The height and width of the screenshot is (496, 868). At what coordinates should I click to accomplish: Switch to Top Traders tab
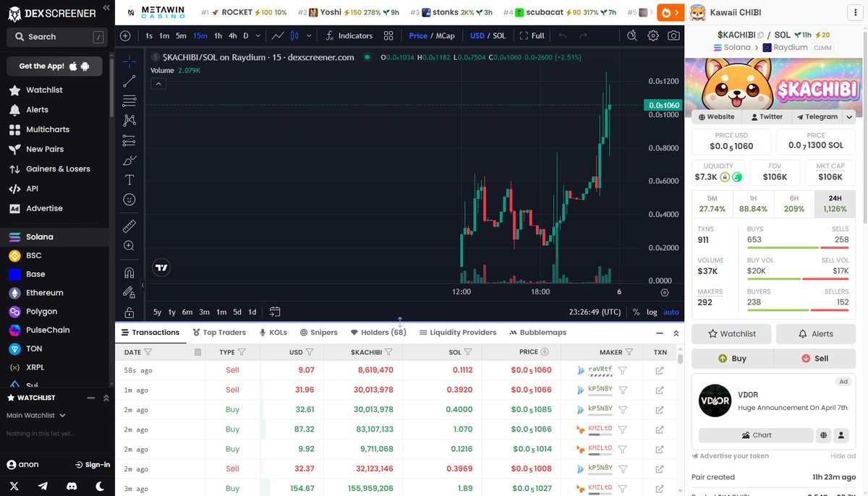point(219,333)
